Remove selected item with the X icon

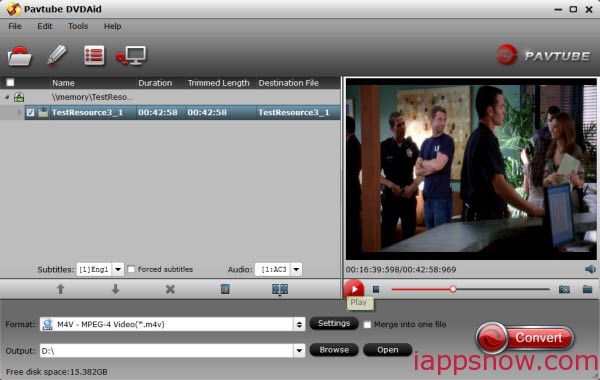(170, 289)
